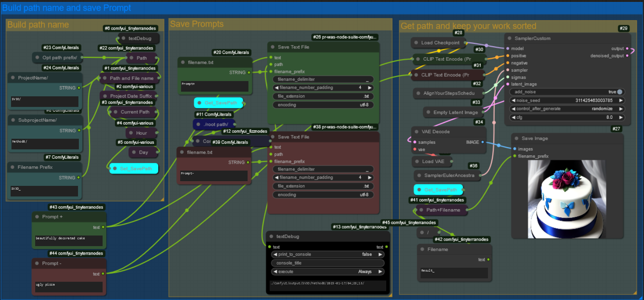
Task: Open the encoding option in red Save Text File
Action: pyautogui.click(x=323, y=195)
